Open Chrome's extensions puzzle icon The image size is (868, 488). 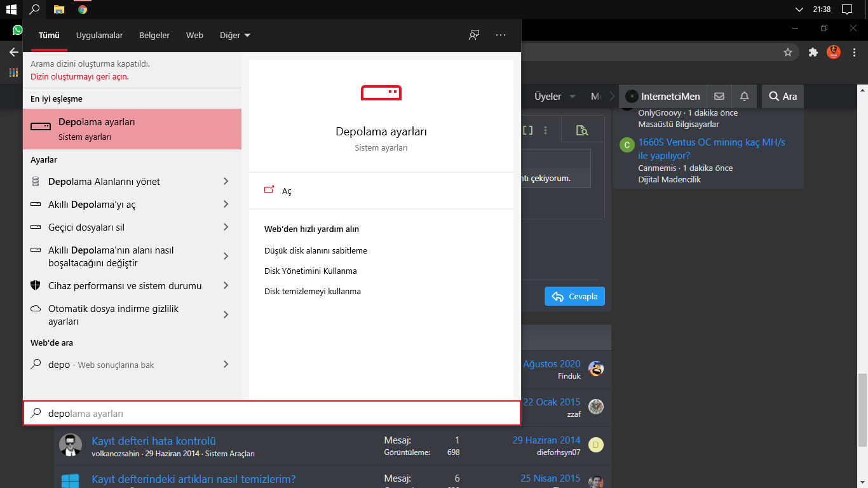(813, 52)
